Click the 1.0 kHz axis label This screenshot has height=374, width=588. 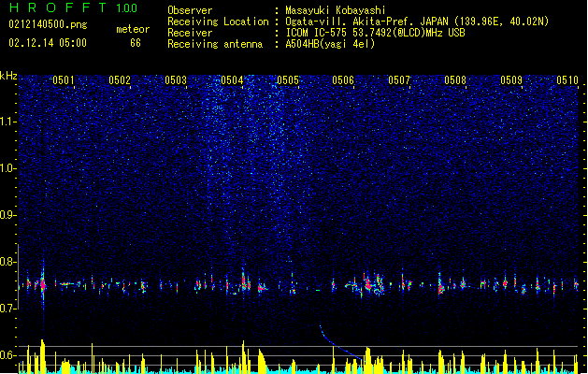(8, 168)
